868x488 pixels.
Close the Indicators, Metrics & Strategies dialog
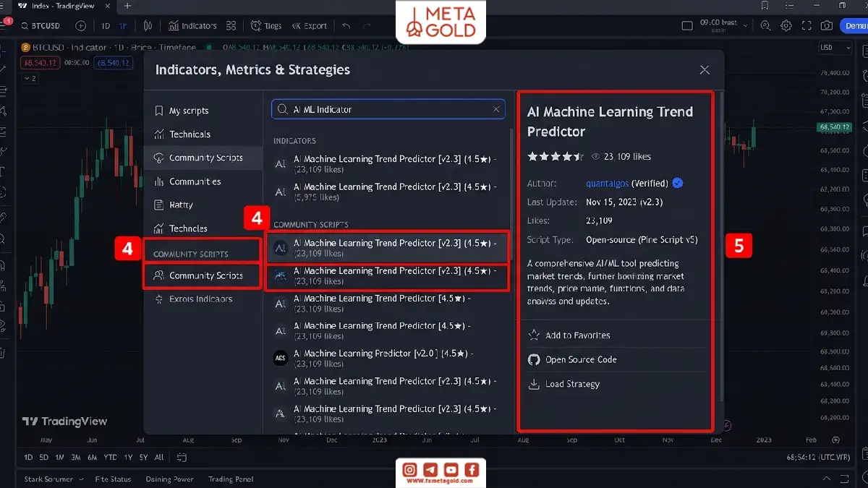pos(705,70)
